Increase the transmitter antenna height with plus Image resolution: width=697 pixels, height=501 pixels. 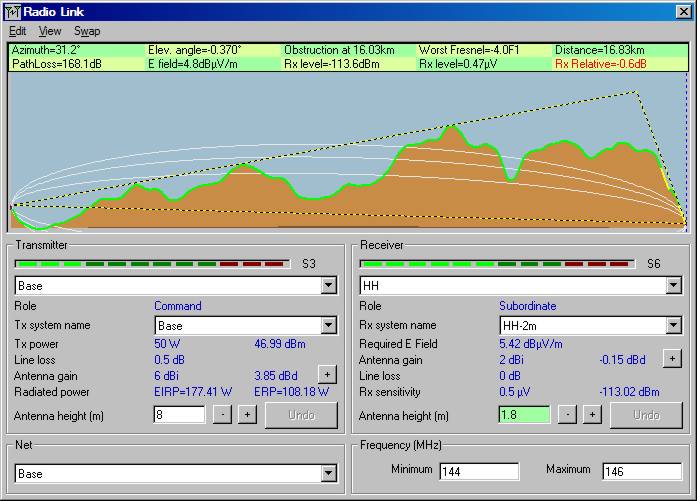pos(247,415)
